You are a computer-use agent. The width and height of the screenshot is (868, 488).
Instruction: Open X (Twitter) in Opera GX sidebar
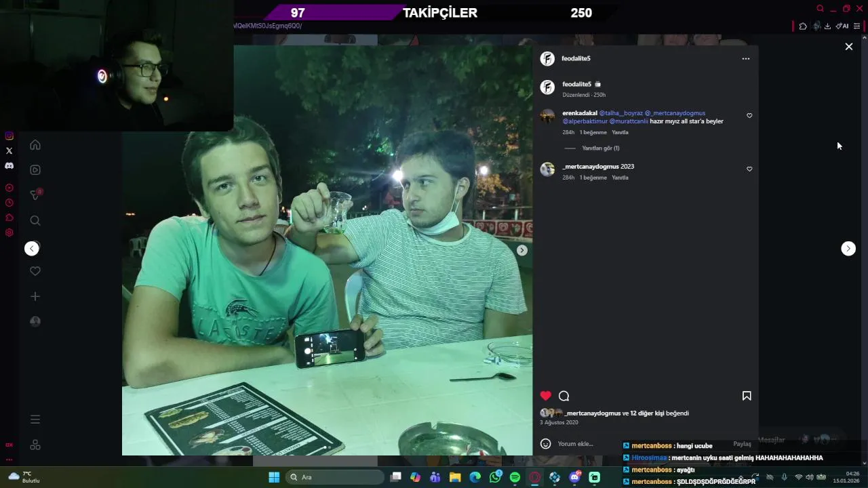pyautogui.click(x=9, y=150)
